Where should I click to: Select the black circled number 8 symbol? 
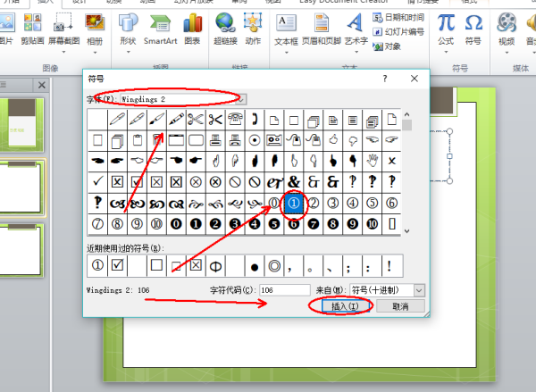click(x=333, y=224)
